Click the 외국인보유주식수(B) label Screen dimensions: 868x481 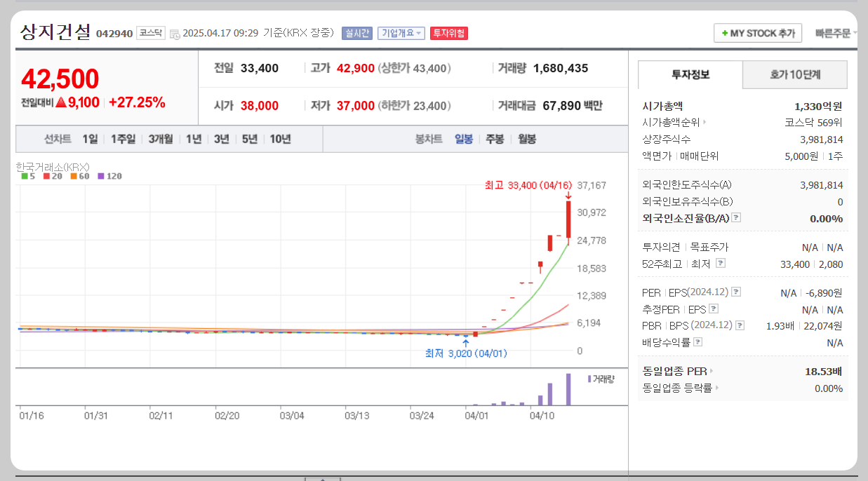(687, 202)
